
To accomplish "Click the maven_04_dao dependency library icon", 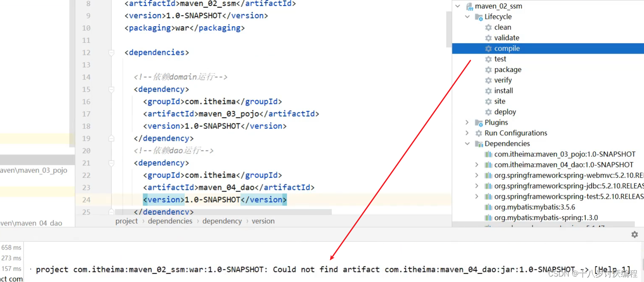I will [x=488, y=165].
